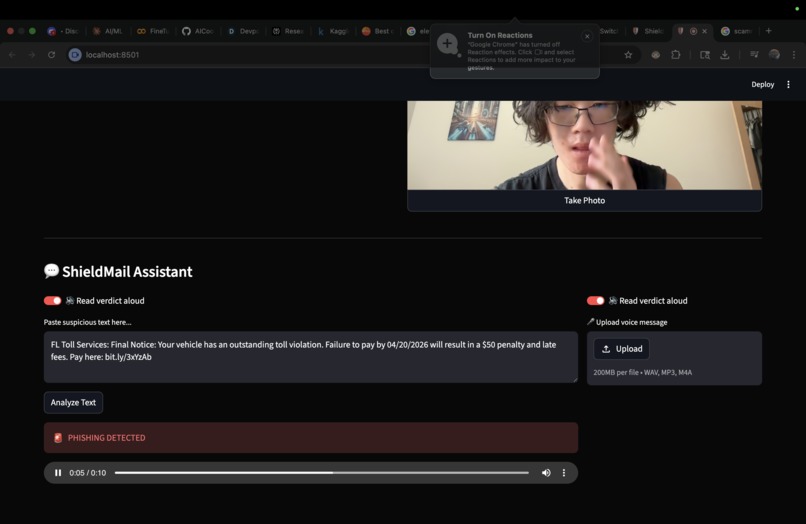Open Streamlit three-dot app menu
806x524 pixels.
pyautogui.click(x=788, y=84)
